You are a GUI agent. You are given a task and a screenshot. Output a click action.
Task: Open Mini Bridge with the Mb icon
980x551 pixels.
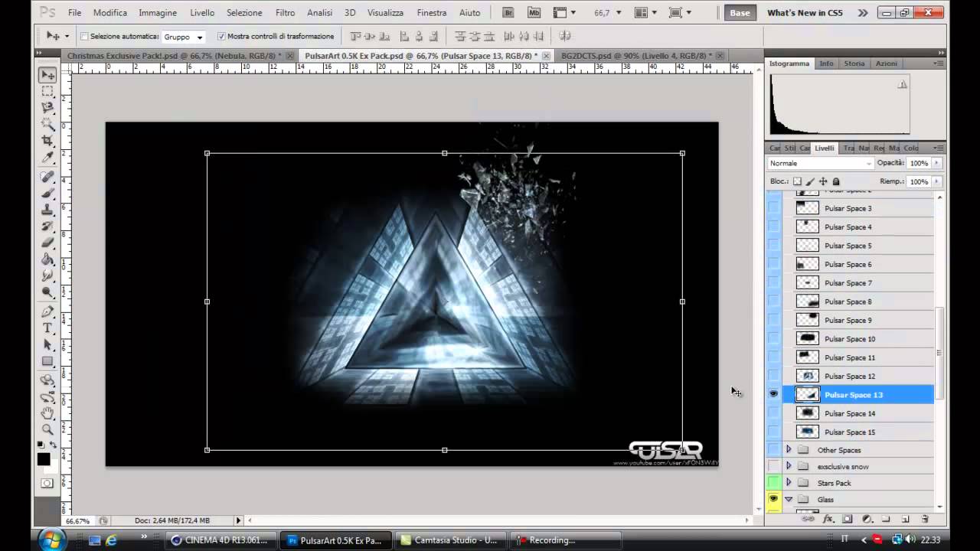coord(534,12)
